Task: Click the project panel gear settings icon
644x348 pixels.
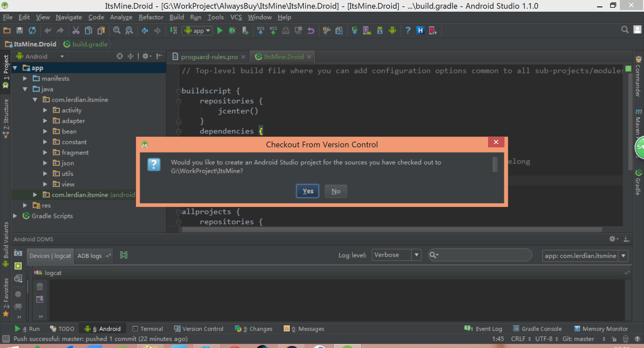Action: click(x=147, y=56)
